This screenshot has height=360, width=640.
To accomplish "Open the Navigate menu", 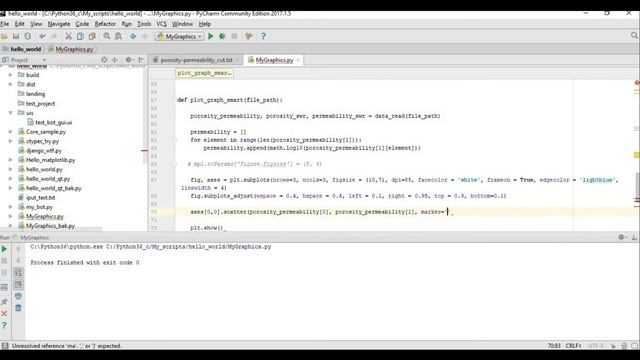I will tap(59, 24).
